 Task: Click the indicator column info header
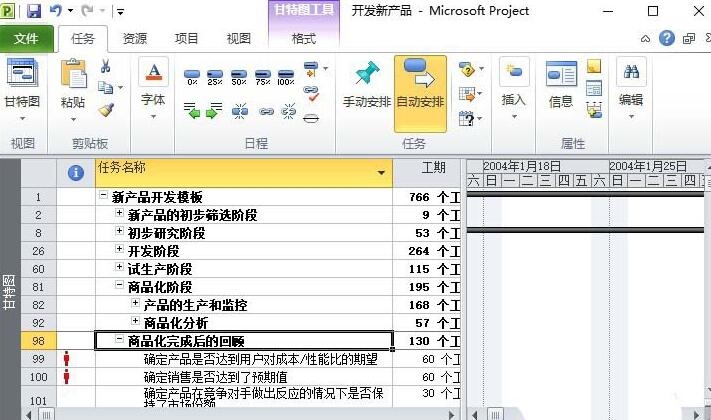[76, 172]
